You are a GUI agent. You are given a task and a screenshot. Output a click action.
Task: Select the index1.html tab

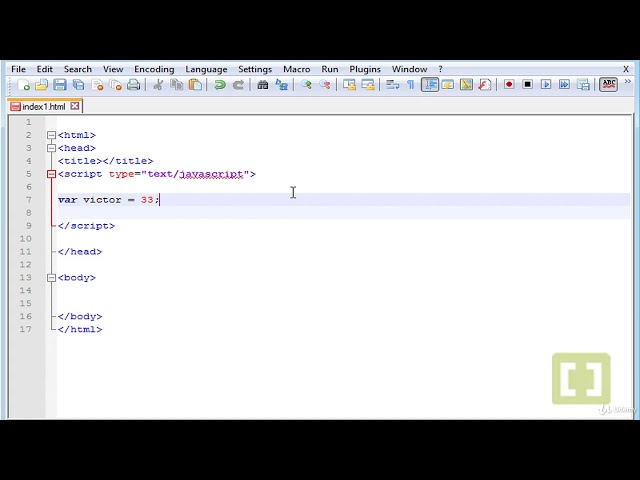(44, 107)
